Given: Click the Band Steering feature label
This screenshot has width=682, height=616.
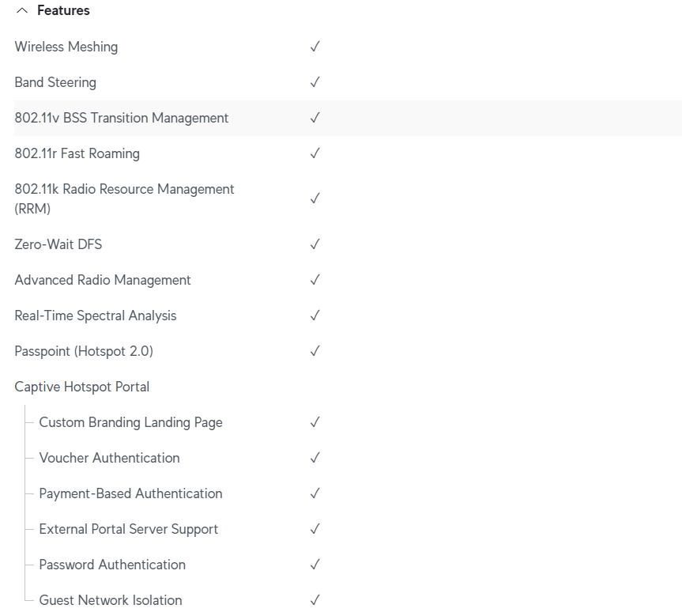Looking at the screenshot, I should click(55, 82).
